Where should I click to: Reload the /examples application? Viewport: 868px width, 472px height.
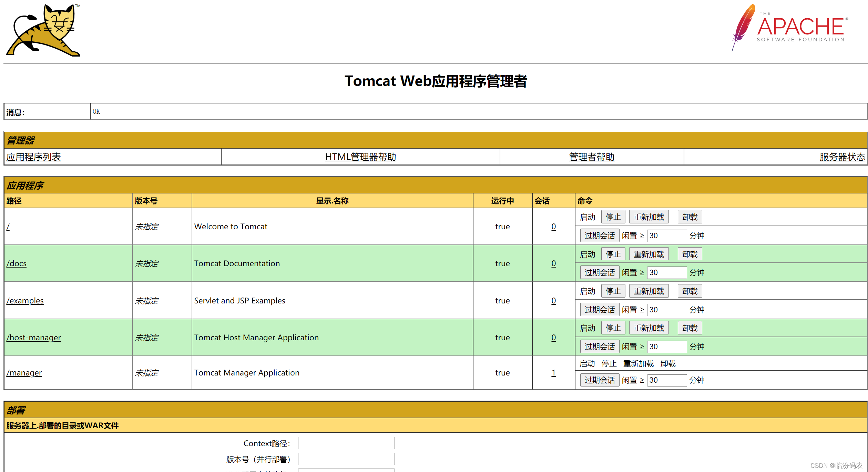649,291
